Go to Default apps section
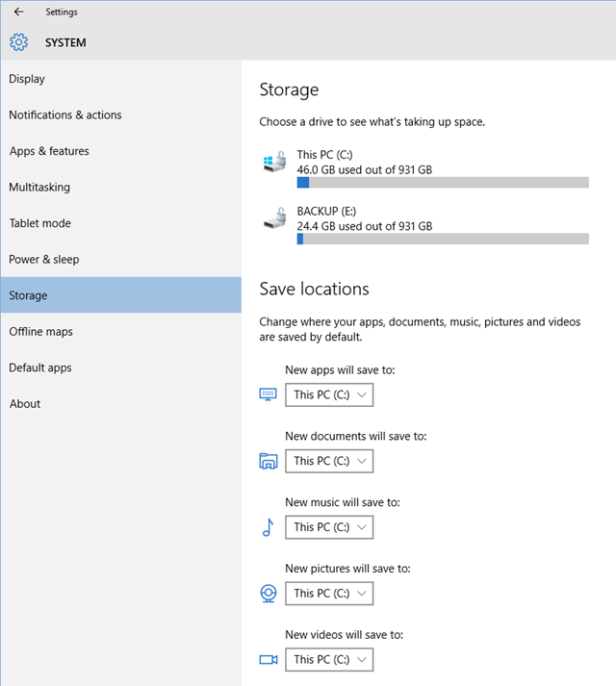 (x=121, y=368)
